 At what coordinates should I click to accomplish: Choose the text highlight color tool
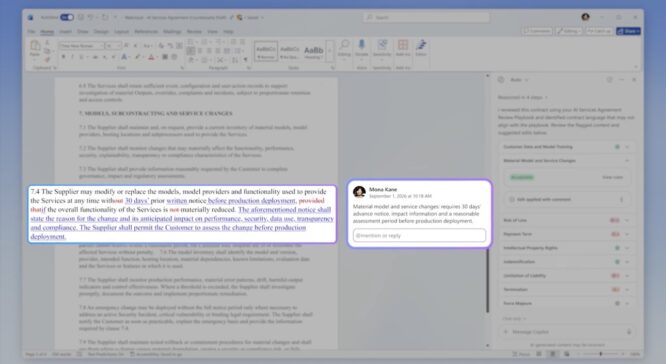137,57
